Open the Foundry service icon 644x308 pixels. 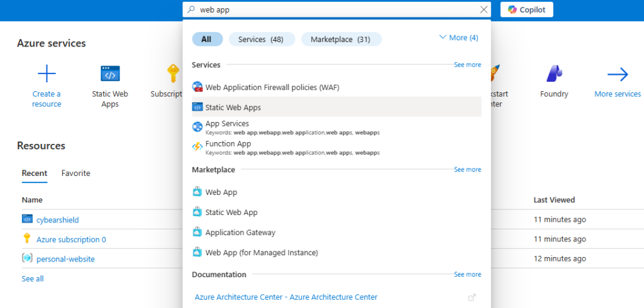(x=553, y=74)
